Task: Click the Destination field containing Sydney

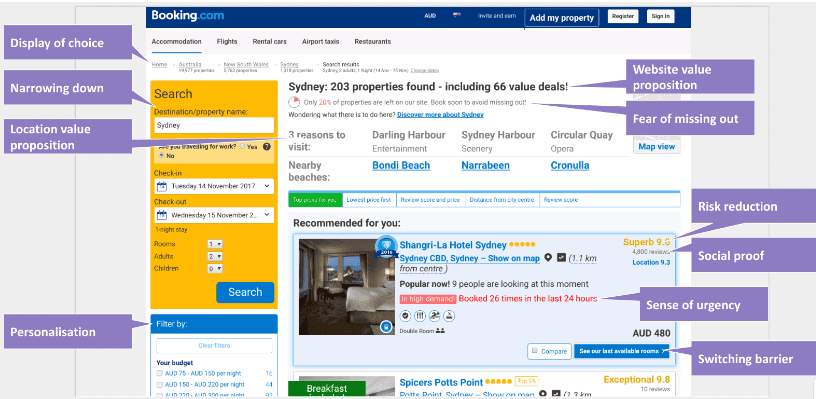Action: [214, 125]
